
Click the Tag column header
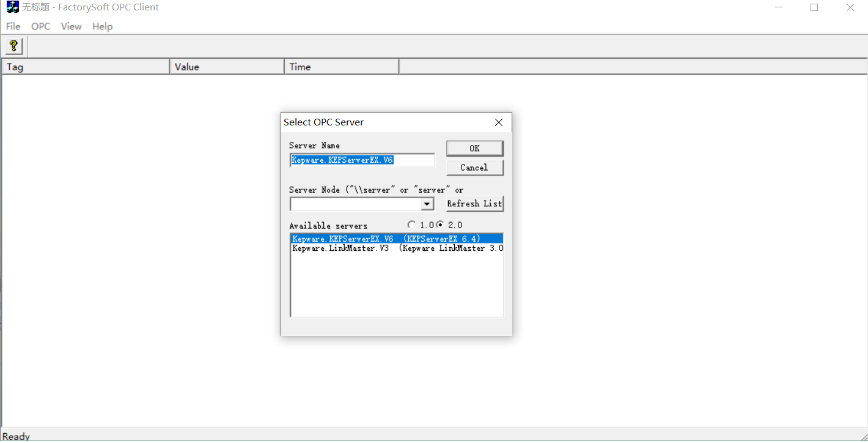(86, 67)
